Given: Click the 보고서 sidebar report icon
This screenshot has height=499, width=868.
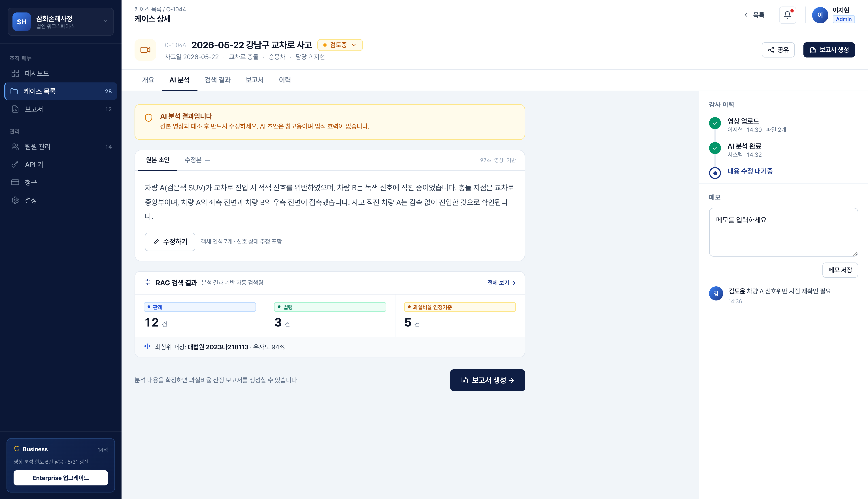Looking at the screenshot, I should click(15, 109).
